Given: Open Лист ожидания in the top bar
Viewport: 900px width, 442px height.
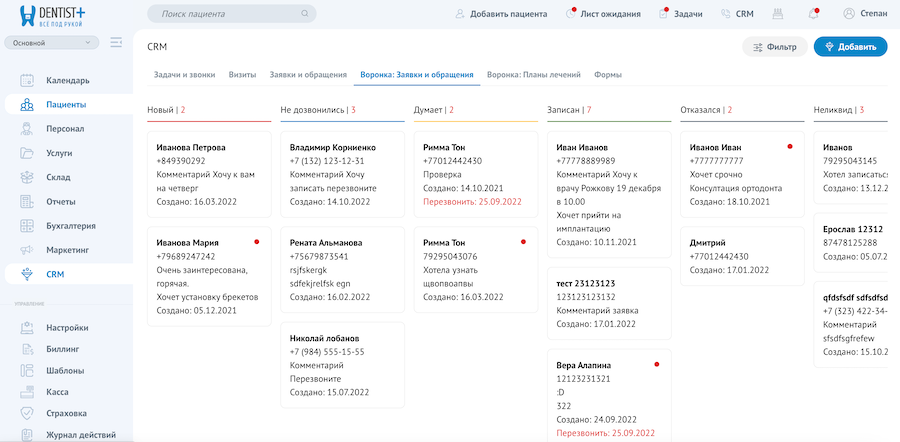Looking at the screenshot, I should (x=603, y=15).
